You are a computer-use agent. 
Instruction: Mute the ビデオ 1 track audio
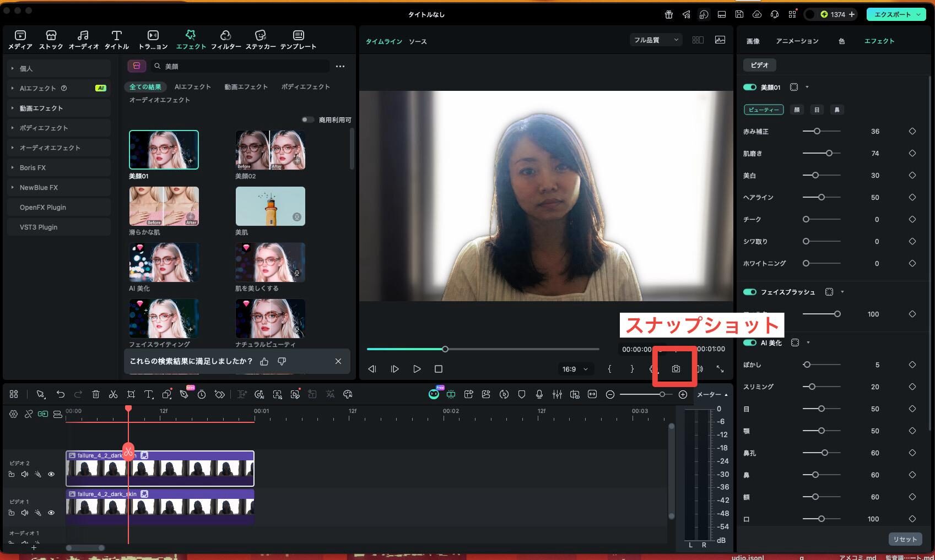pos(25,513)
